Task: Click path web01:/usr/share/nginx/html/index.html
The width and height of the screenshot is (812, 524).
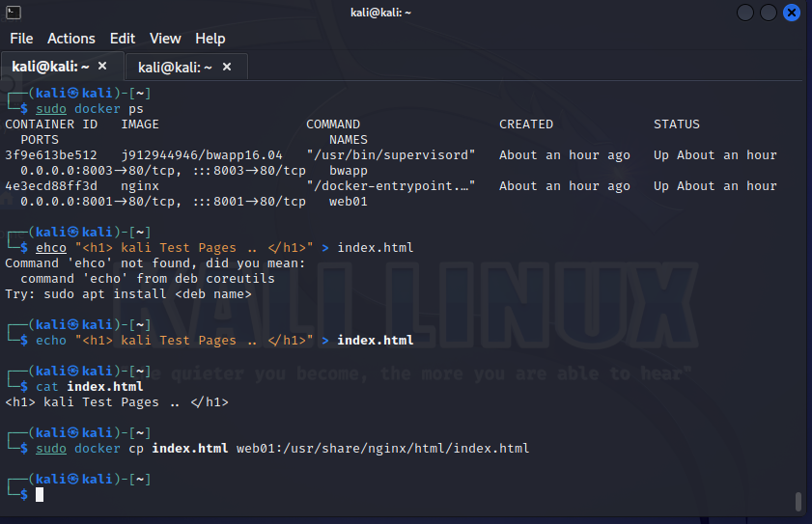Action: 382,449
